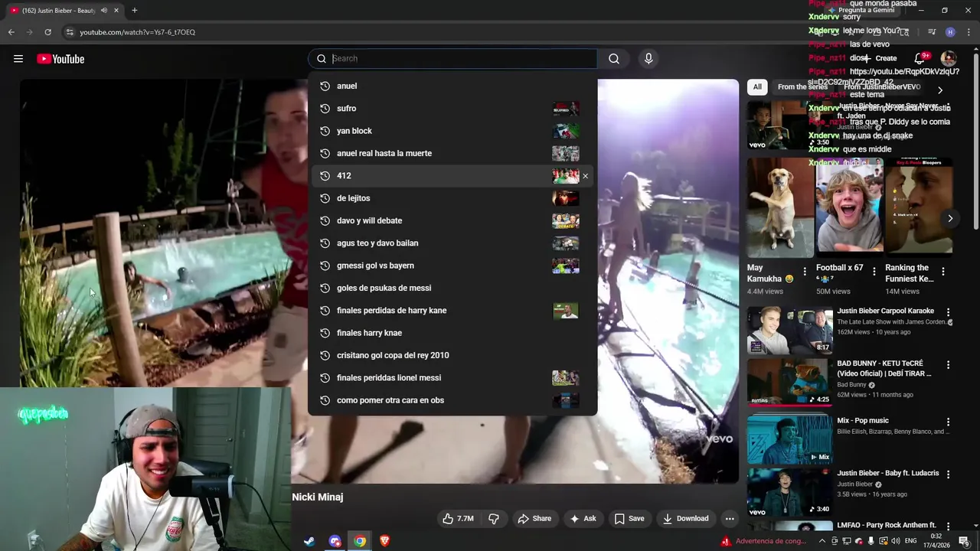Launch Steam from the taskbar

coord(309,541)
